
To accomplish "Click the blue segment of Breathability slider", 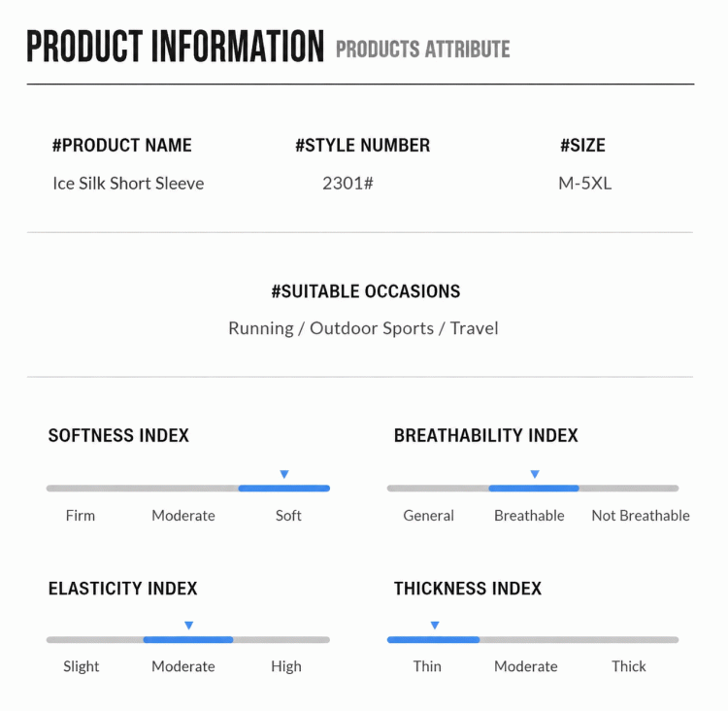I will tap(534, 489).
